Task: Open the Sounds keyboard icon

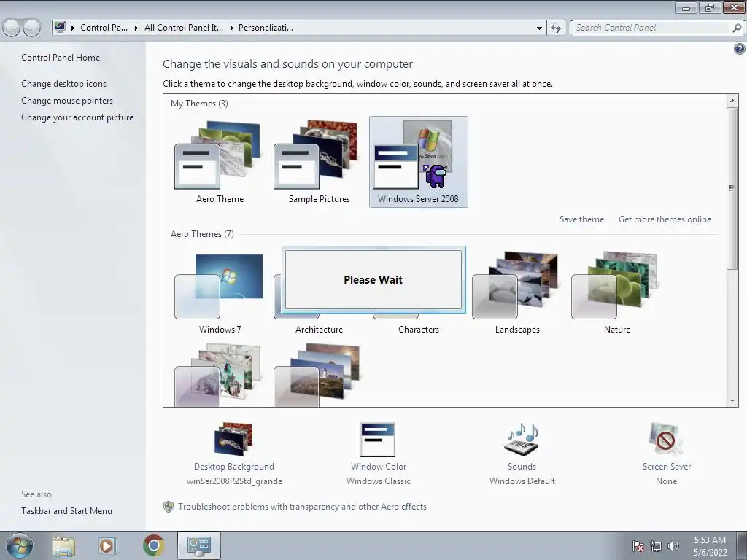Action: click(x=522, y=440)
